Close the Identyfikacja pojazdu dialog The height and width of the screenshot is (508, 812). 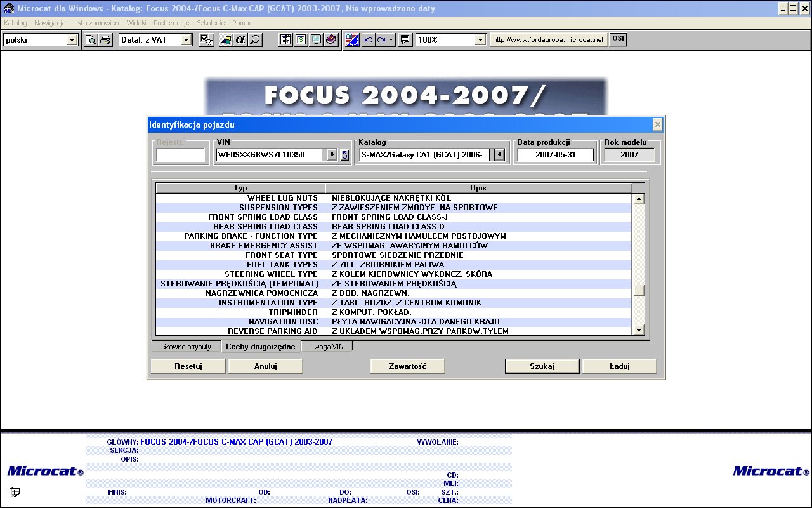click(x=658, y=124)
